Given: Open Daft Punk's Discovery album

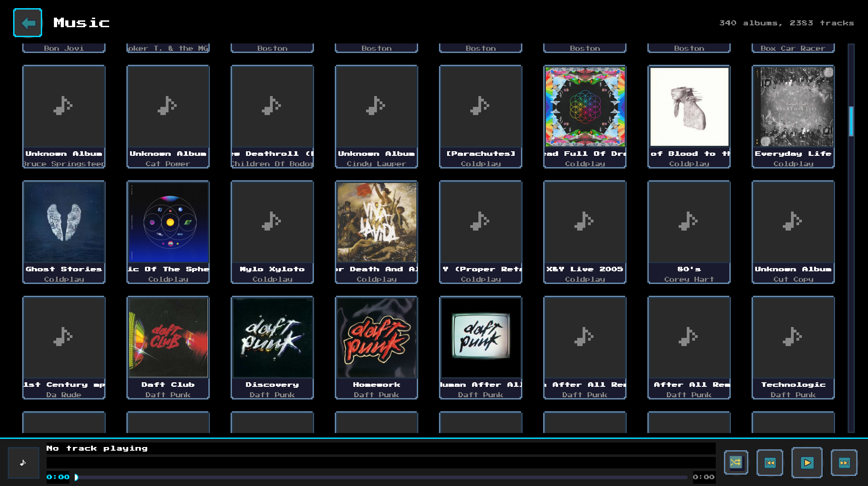Looking at the screenshot, I should pos(272,337).
